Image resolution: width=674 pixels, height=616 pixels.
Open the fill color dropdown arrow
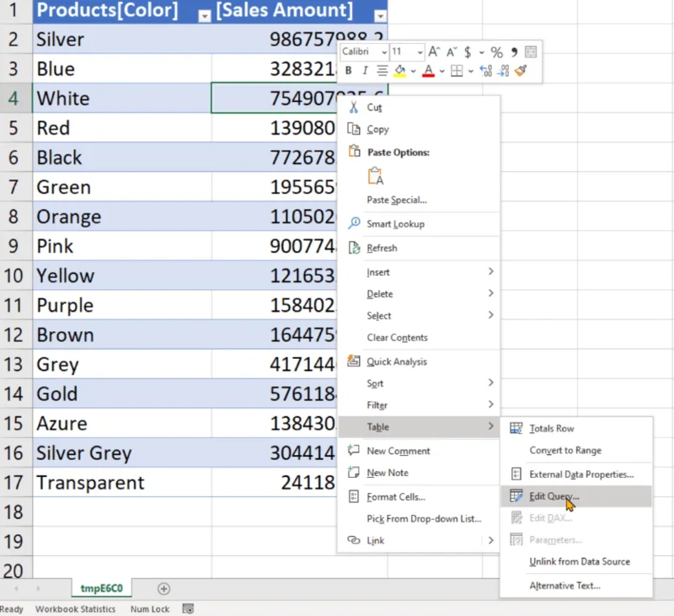tap(413, 72)
